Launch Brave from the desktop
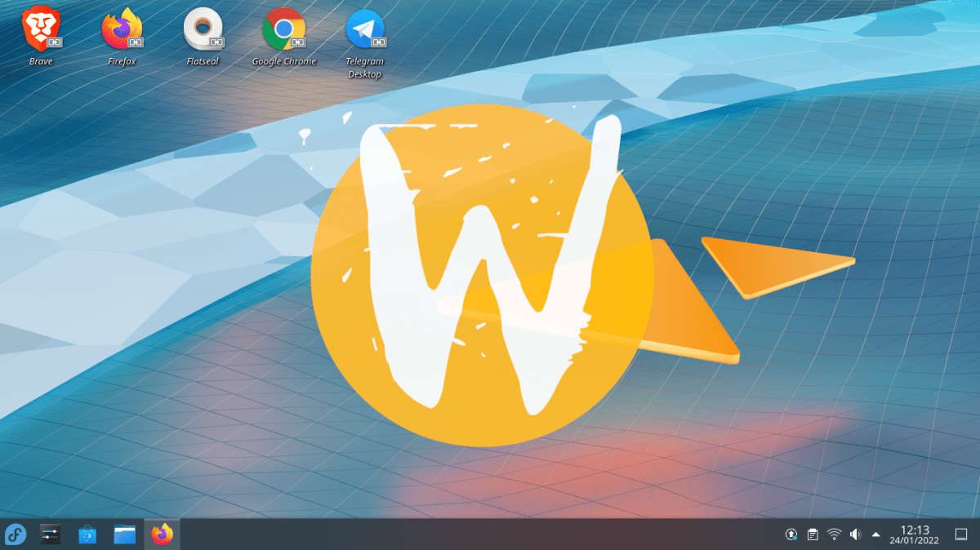This screenshot has width=980, height=550. pos(41,29)
